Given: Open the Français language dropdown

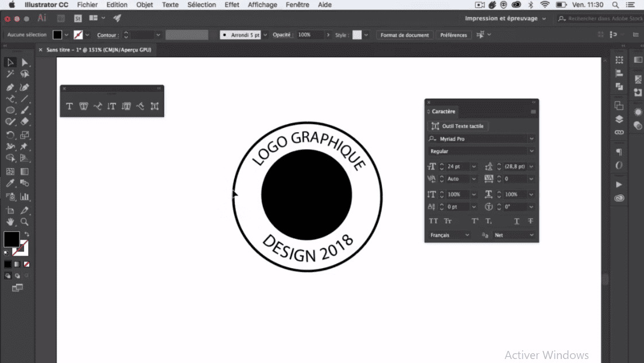Looking at the screenshot, I should coord(449,234).
